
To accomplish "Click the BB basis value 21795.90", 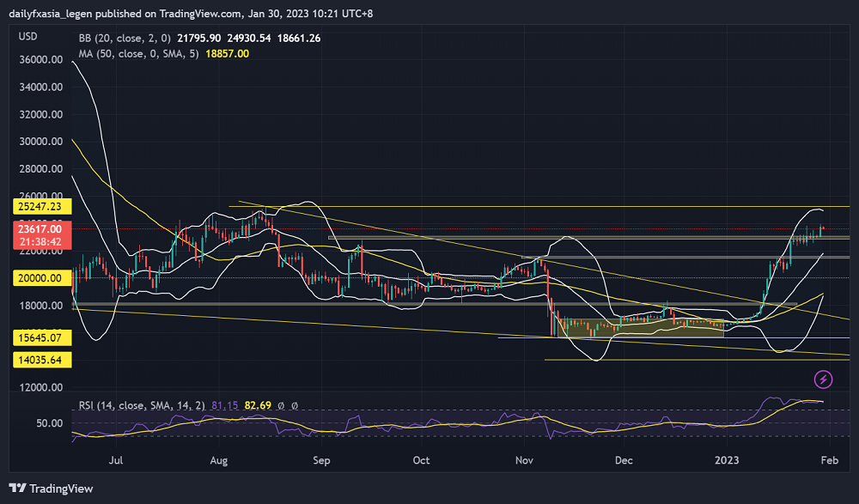I will [x=199, y=39].
